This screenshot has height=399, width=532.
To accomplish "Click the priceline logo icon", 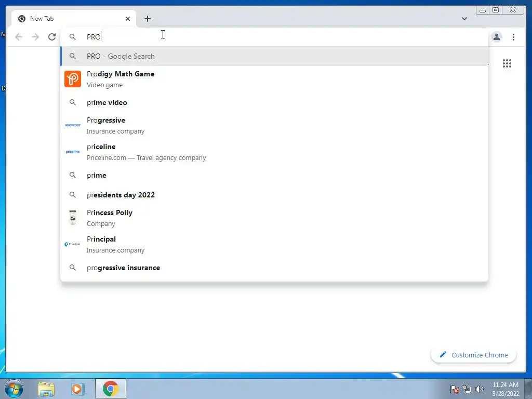I will coord(73,152).
